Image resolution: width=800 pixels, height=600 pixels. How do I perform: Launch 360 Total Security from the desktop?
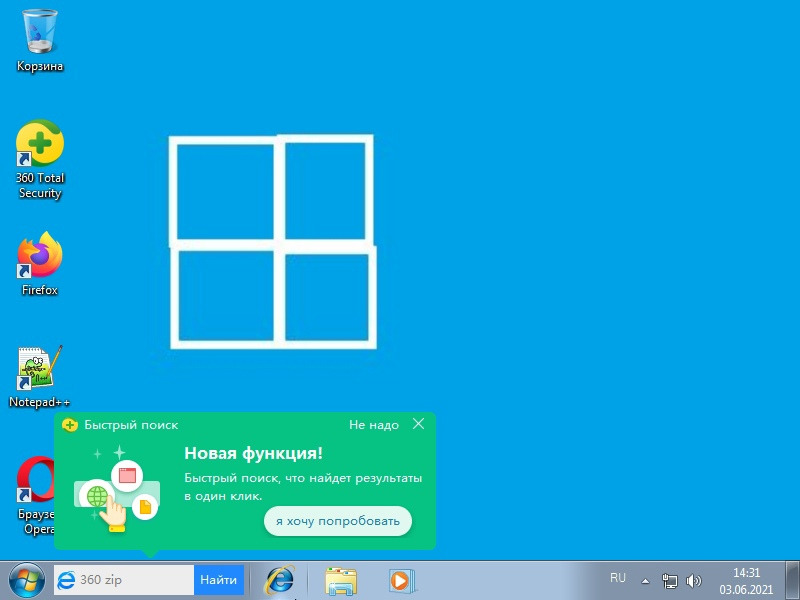point(40,146)
